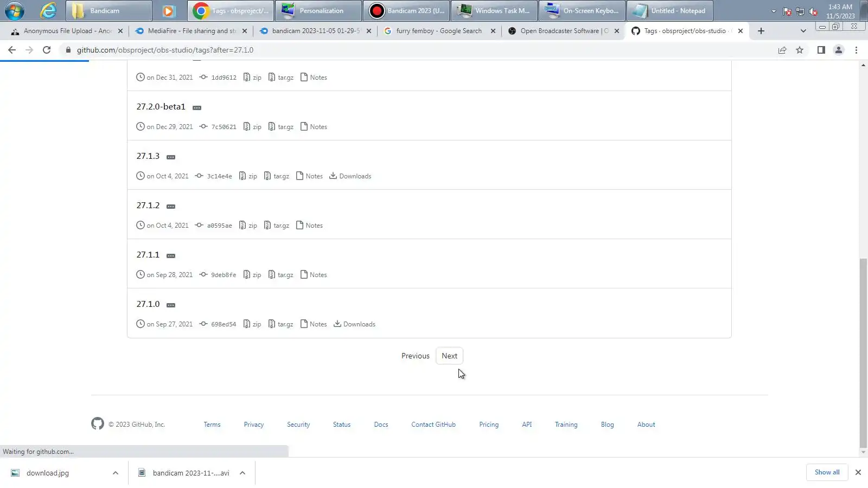Switch to Anonymous File Upload tab
This screenshot has width=868, height=488.
point(67,31)
